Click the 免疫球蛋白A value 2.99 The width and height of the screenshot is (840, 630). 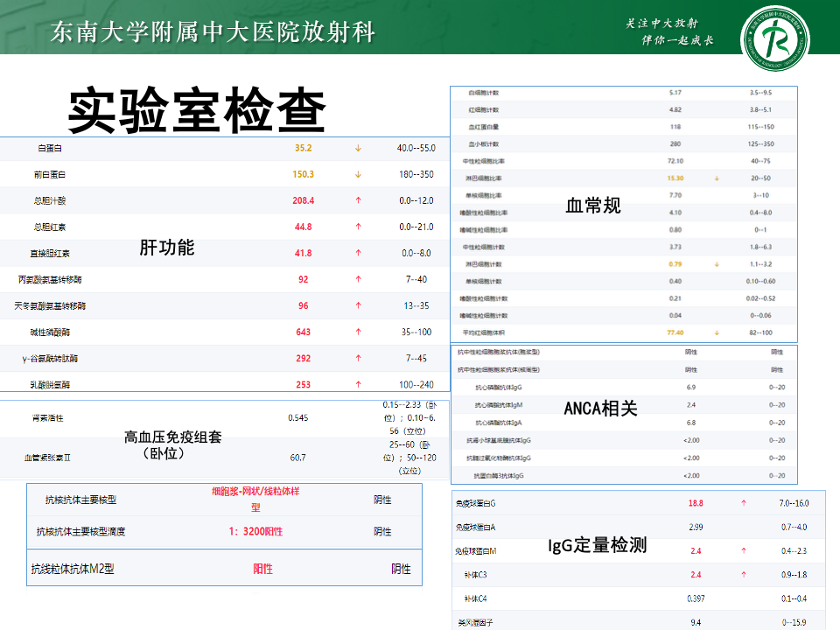click(696, 527)
